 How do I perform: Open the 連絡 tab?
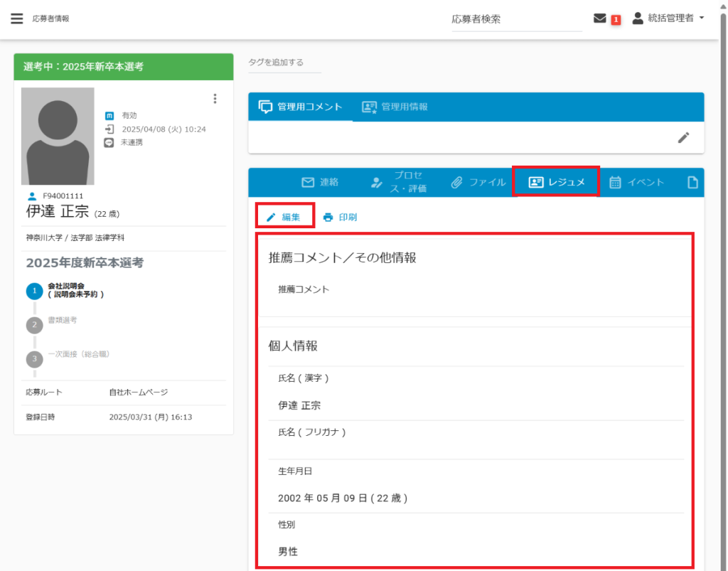coord(320,183)
